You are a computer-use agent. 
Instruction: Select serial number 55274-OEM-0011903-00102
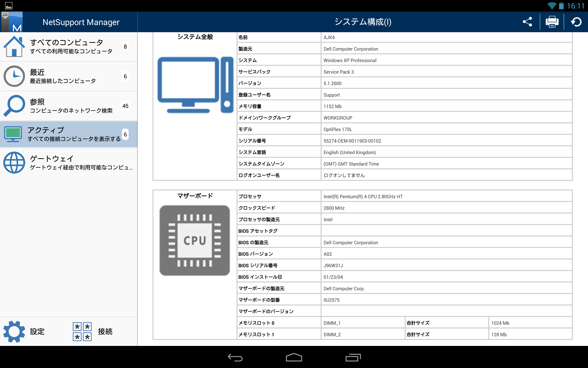pos(352,141)
